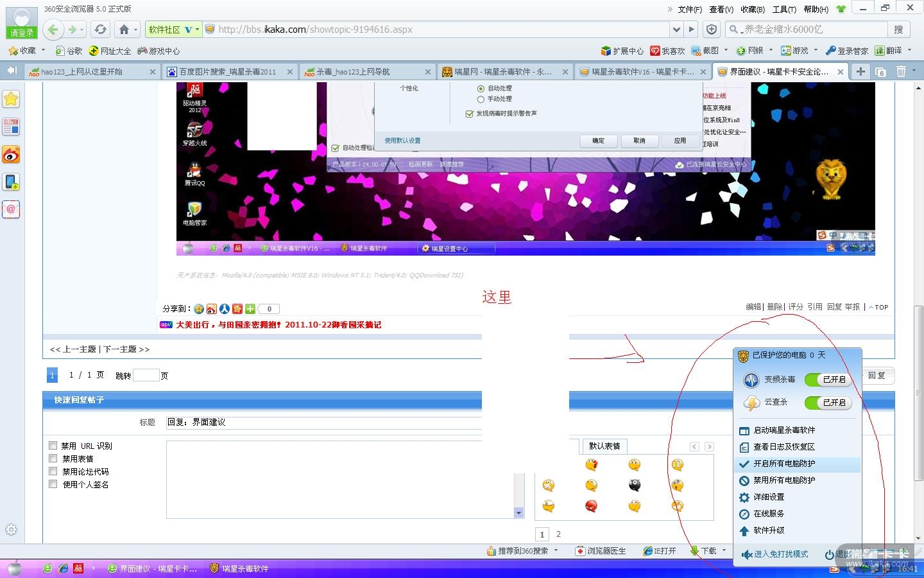This screenshot has width=924, height=578.
Task: Click the skin T-shirt icon
Action: click(841, 9)
